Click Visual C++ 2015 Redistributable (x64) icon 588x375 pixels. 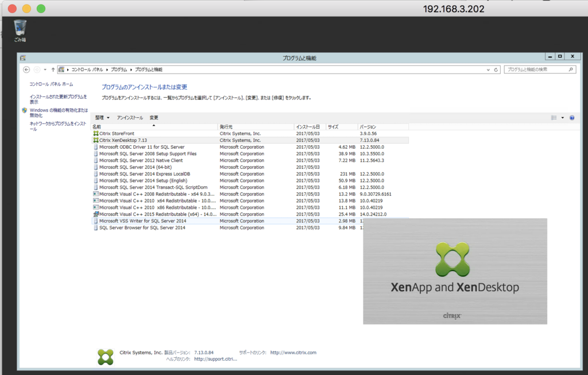(x=96, y=214)
